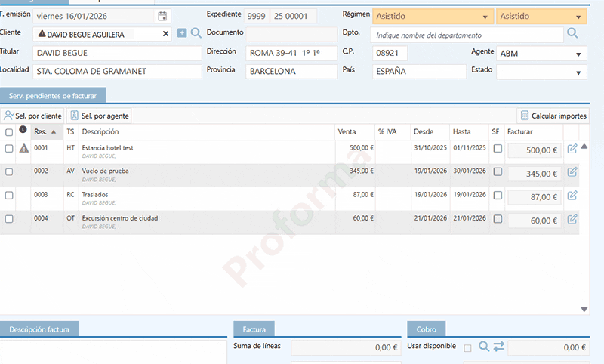Focus the Localidad field STA. COLOMA DE GRAMANET
The image size is (604, 364).
coord(117,72)
